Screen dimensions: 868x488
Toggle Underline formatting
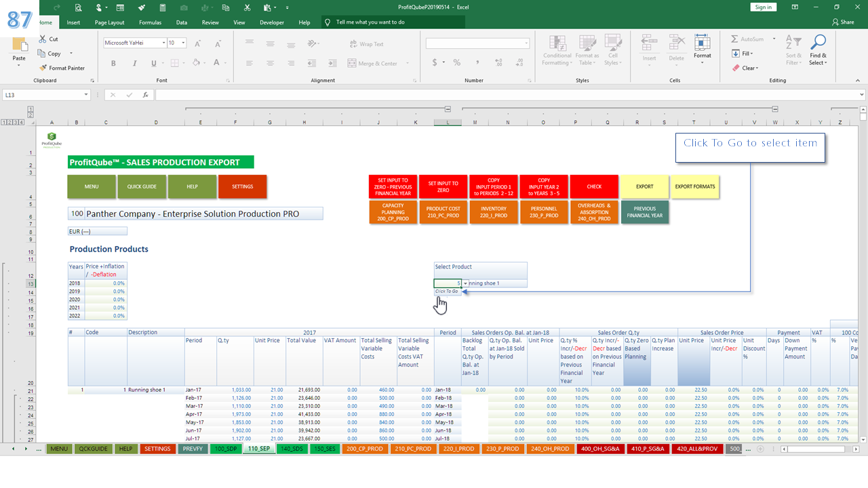(x=153, y=63)
